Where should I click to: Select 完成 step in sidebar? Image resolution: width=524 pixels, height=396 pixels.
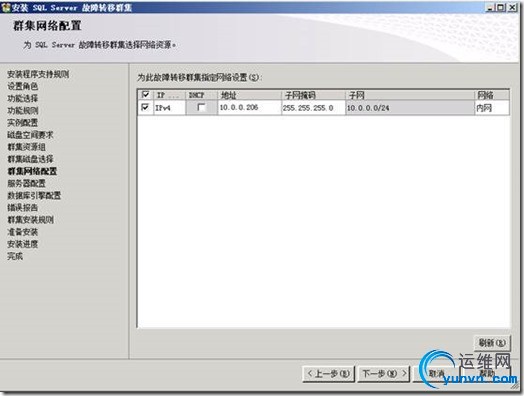point(15,256)
